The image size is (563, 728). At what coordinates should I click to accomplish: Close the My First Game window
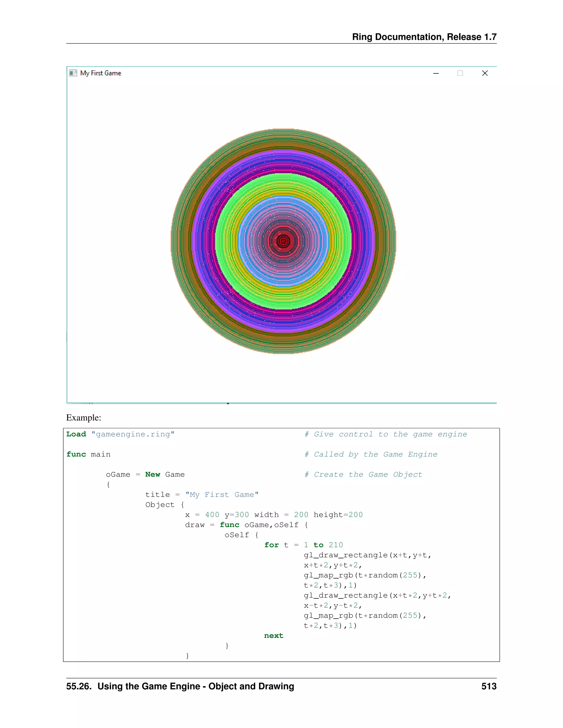click(485, 73)
